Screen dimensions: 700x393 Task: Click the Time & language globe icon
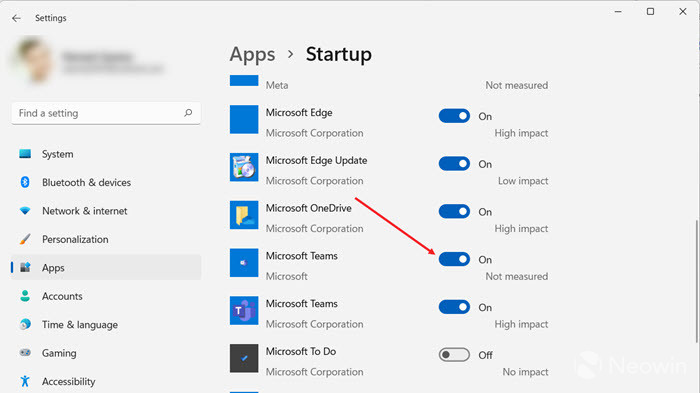click(25, 324)
